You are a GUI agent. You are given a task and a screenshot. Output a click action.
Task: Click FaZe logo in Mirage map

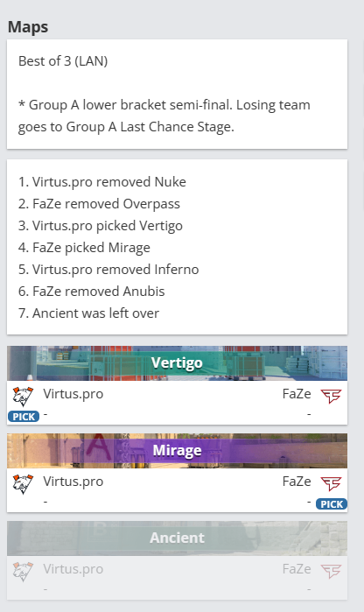click(331, 483)
